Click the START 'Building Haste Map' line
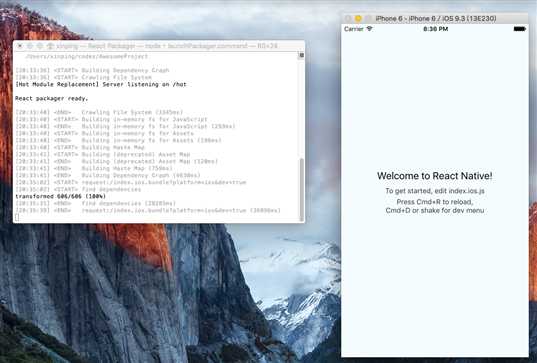Screen dimensions: 537x363 pos(80,147)
